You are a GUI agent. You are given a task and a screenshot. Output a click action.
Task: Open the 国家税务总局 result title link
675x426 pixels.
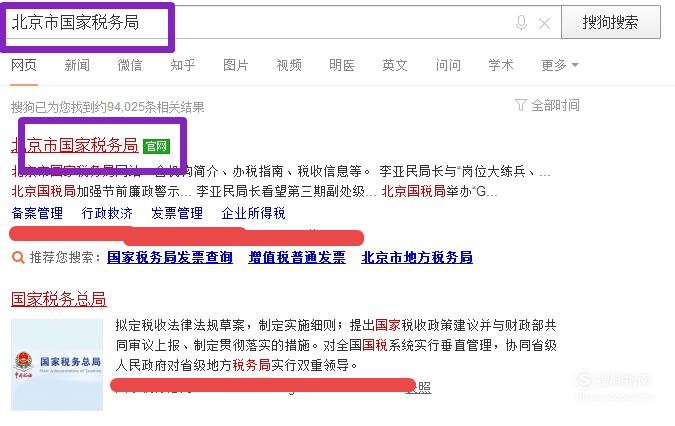59,299
